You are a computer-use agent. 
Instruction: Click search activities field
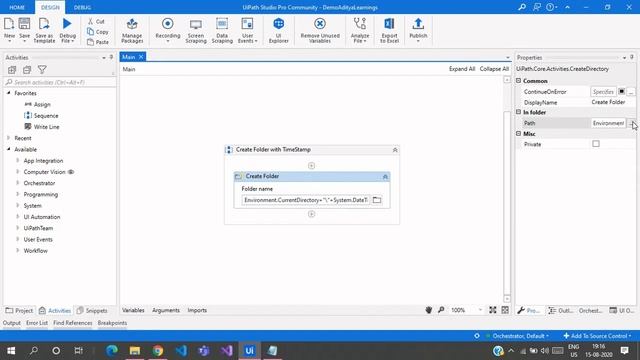[x=60, y=82]
